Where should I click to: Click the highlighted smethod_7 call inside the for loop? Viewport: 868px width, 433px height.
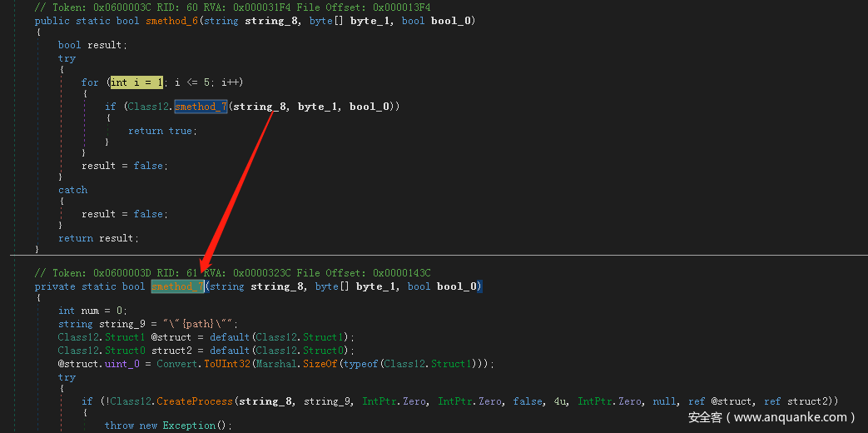(x=201, y=107)
